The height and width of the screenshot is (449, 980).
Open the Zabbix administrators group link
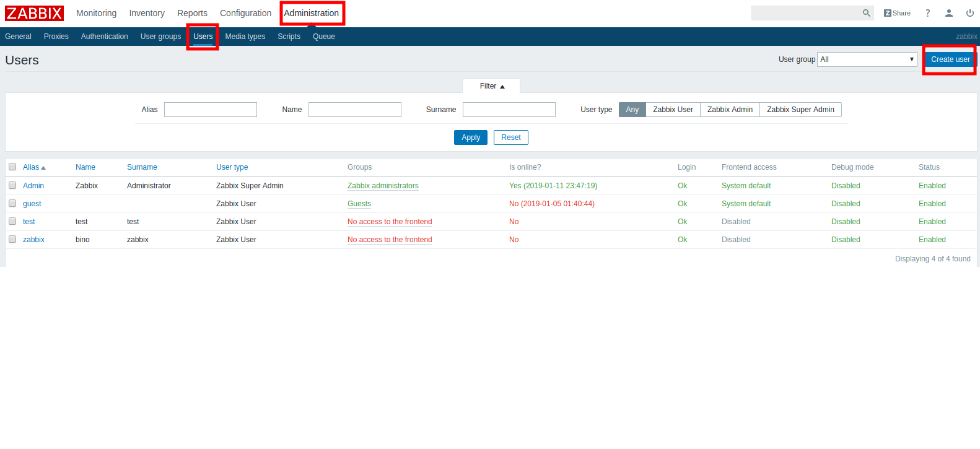[x=383, y=186]
